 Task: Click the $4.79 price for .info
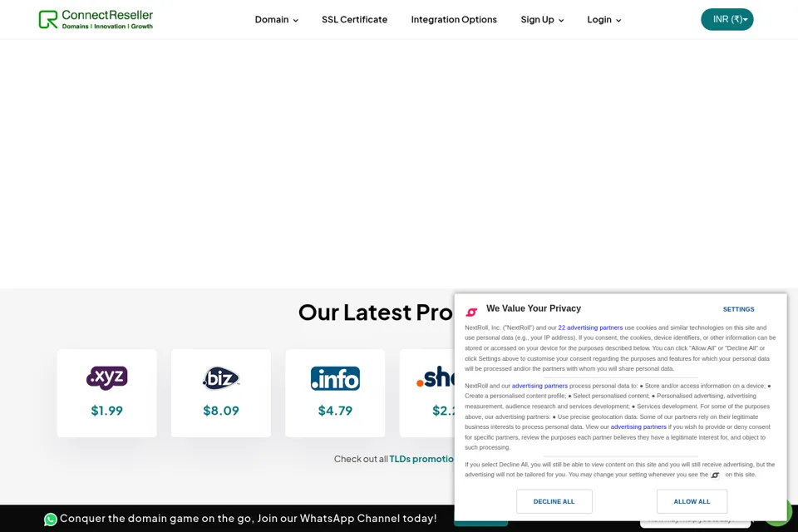pos(335,411)
